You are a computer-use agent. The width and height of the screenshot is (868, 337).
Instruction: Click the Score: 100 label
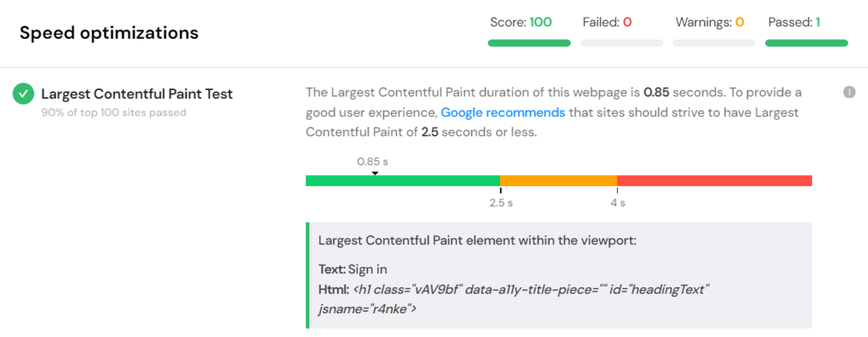521,23
